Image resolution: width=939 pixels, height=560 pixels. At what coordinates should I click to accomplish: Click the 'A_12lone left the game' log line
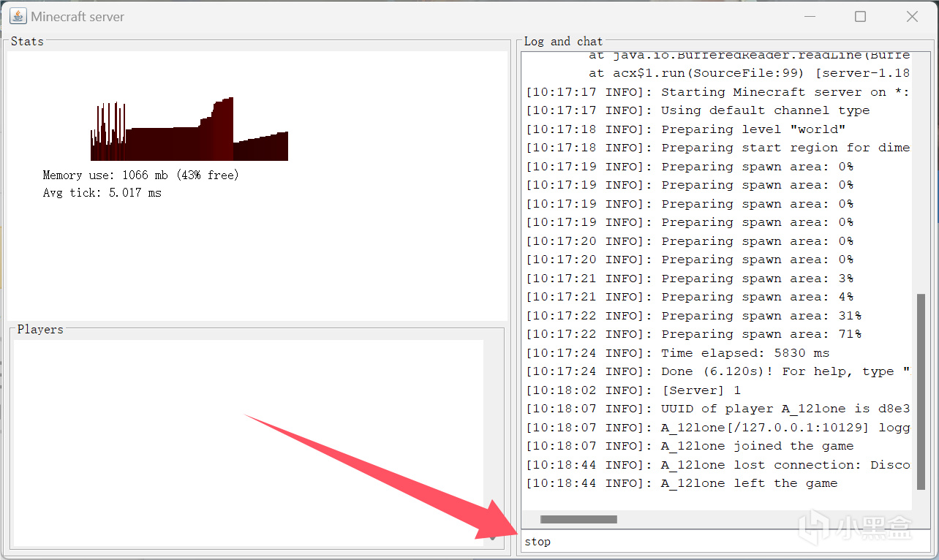pyautogui.click(x=682, y=483)
